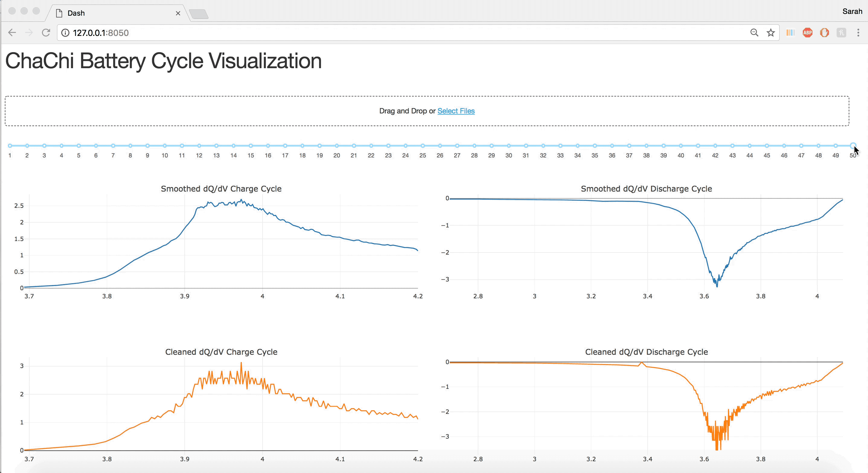This screenshot has width=868, height=473.
Task: Set cycle slider to mark 25
Action: [x=423, y=146]
